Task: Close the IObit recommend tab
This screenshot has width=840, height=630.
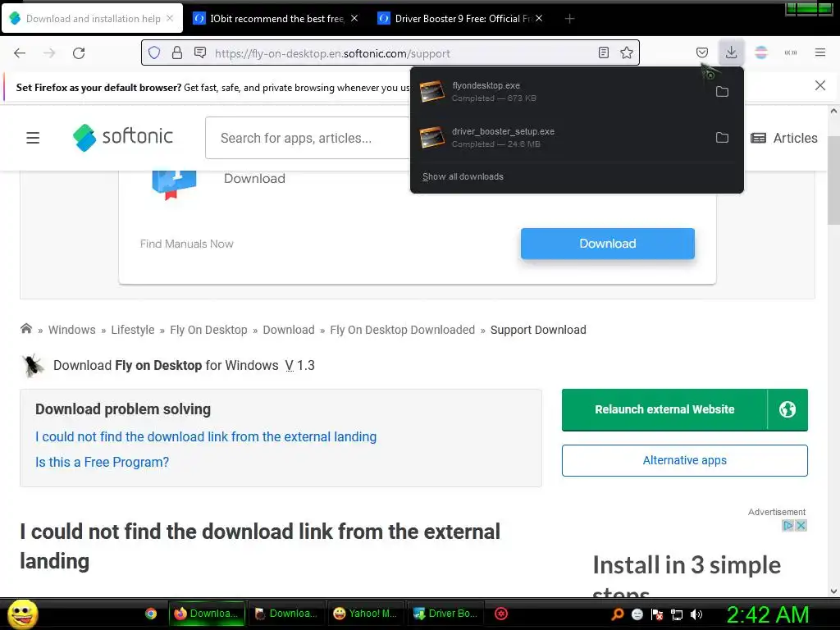Action: tap(354, 18)
